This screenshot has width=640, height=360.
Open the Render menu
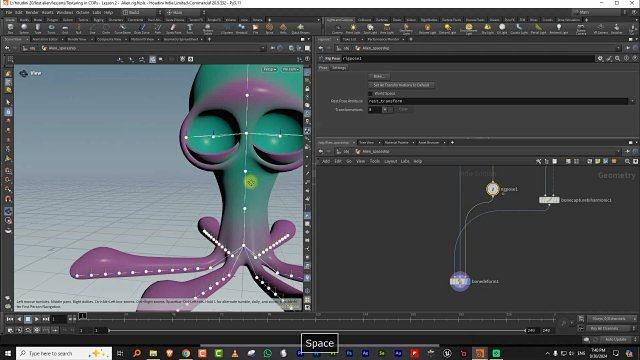(x=32, y=13)
